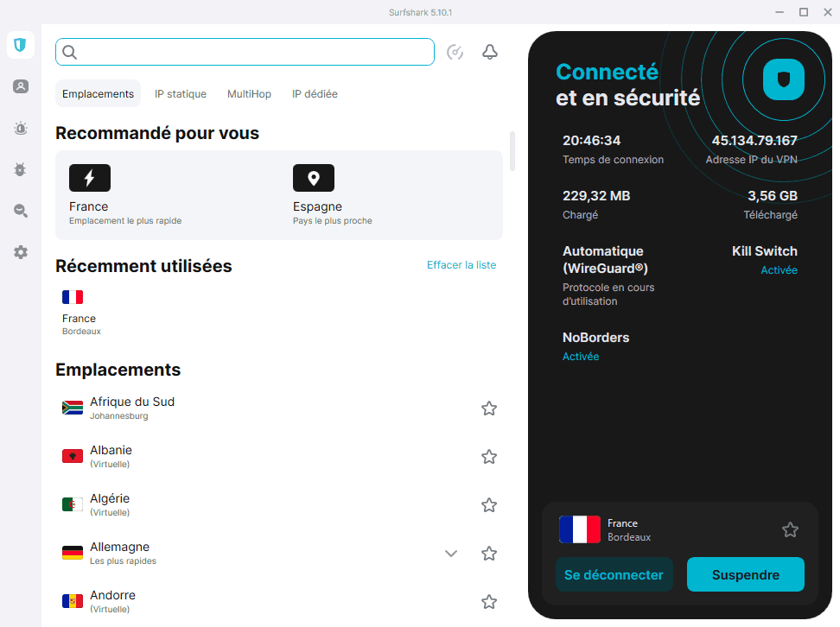The image size is (840, 627).
Task: Select the Algérie (Virtuelle) row
Action: tap(278, 504)
